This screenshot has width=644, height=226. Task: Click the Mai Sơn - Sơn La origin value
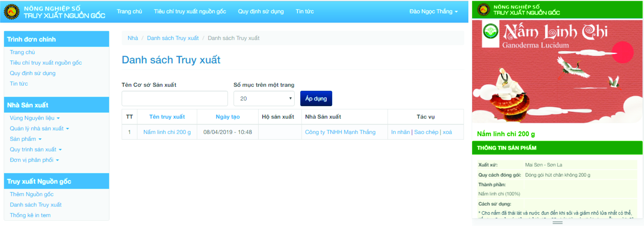(543, 165)
